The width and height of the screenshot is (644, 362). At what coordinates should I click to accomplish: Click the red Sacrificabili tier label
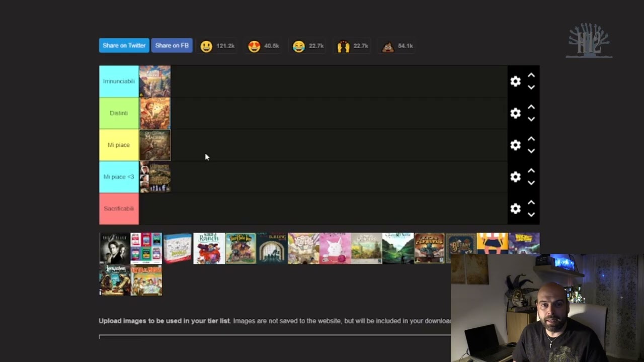[119, 209]
